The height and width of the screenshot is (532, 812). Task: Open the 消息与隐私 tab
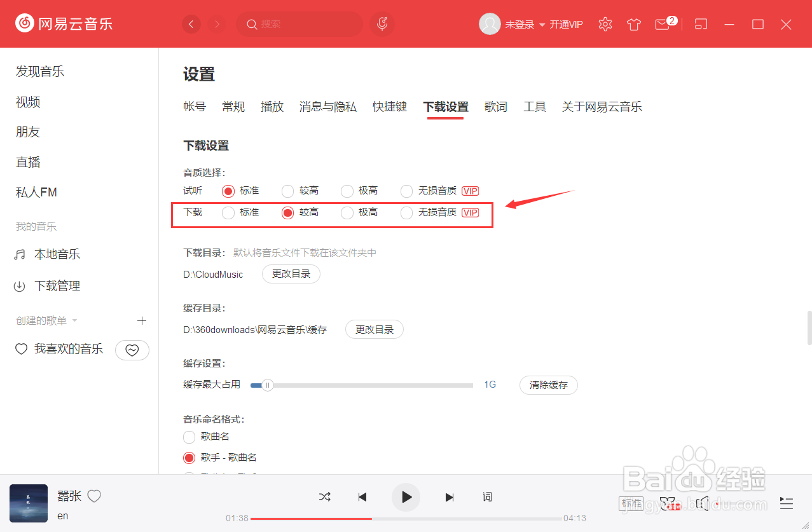point(328,107)
